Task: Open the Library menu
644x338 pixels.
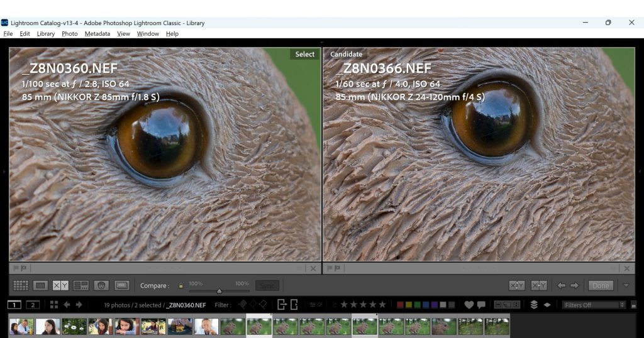Action: coord(45,34)
